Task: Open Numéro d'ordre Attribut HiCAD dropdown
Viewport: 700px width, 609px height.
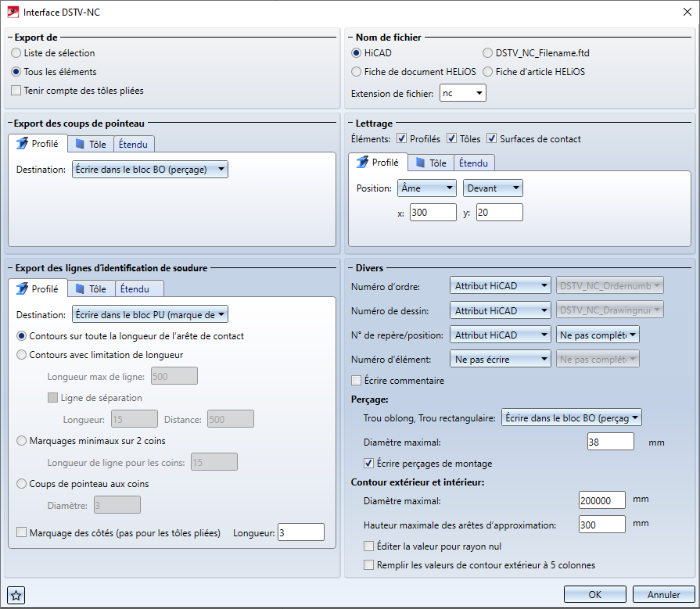Action: (x=500, y=286)
